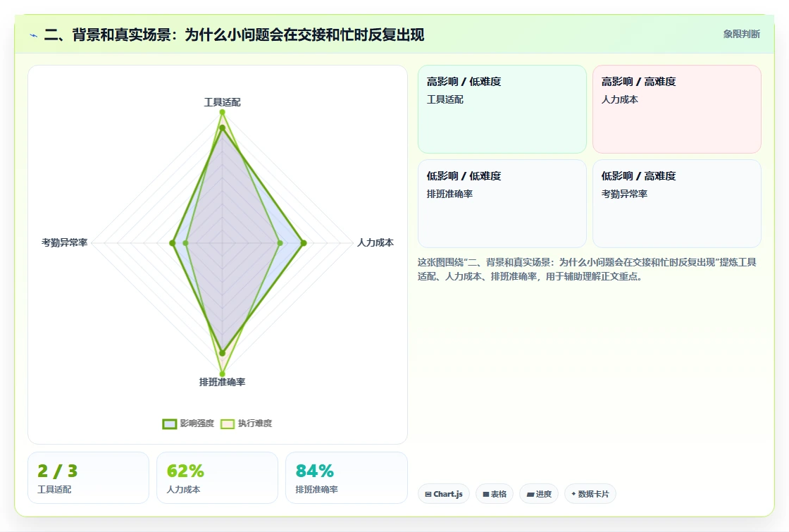Select the 数据卡片 tag
The width and height of the screenshot is (789, 532).
[x=590, y=494]
